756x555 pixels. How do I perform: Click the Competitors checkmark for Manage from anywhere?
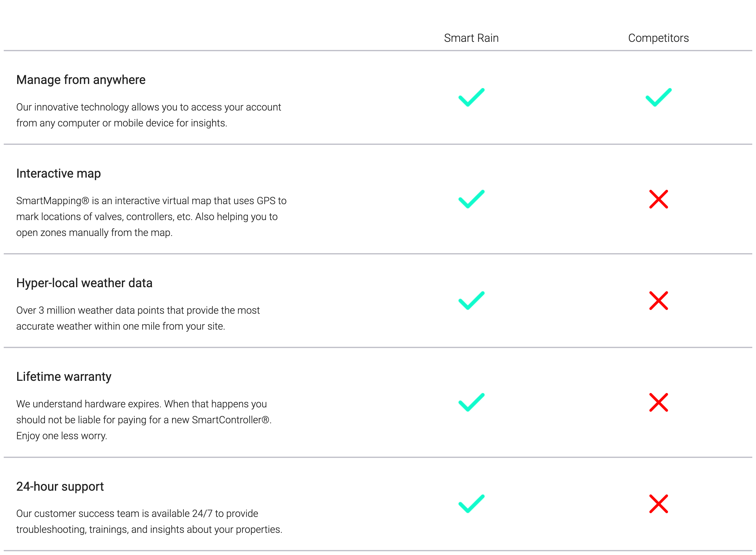[658, 97]
